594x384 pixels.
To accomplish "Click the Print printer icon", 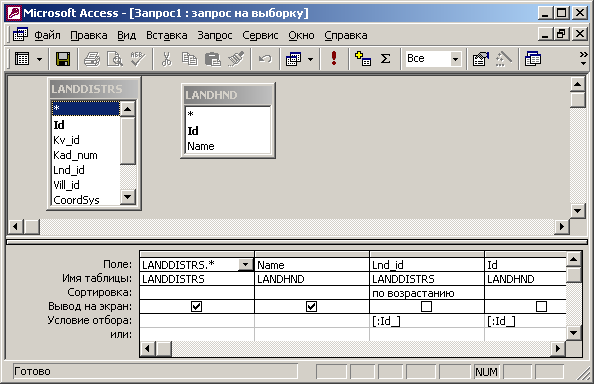I will tap(92, 59).
